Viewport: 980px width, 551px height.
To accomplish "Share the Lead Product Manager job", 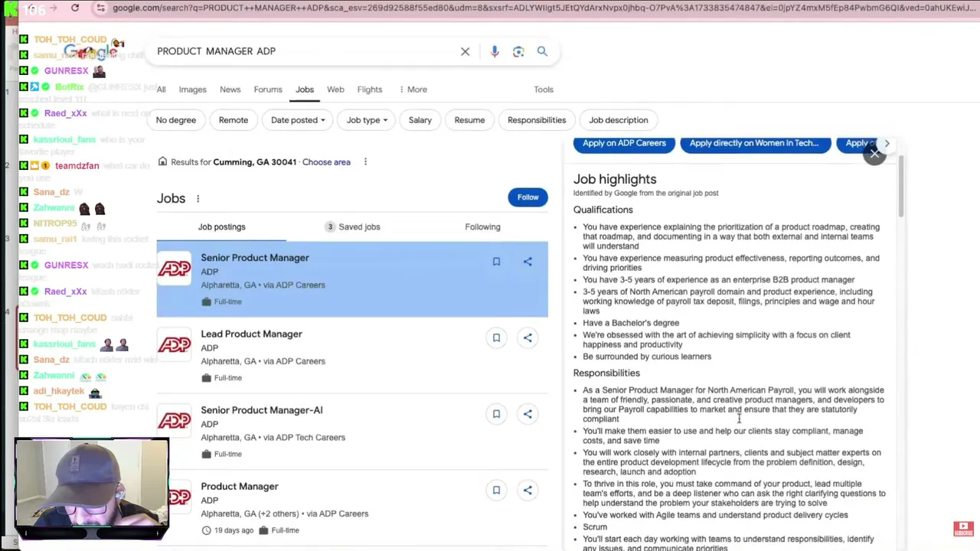I will 528,337.
